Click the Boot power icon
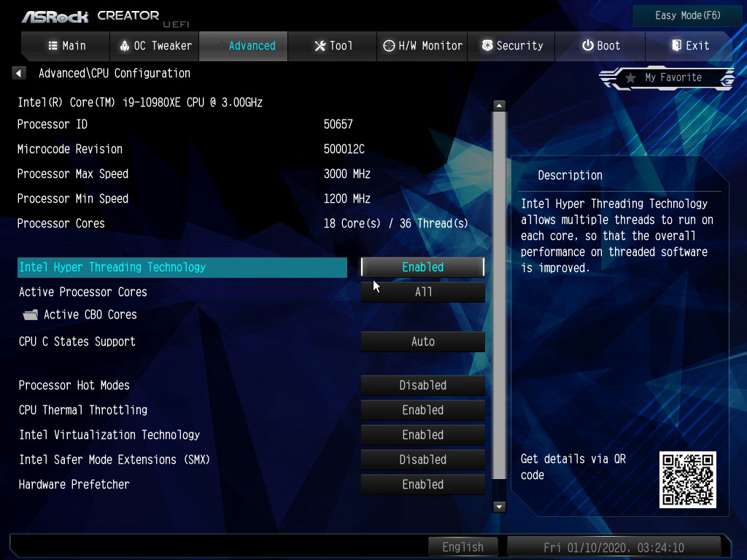The height and width of the screenshot is (560, 747). point(588,46)
